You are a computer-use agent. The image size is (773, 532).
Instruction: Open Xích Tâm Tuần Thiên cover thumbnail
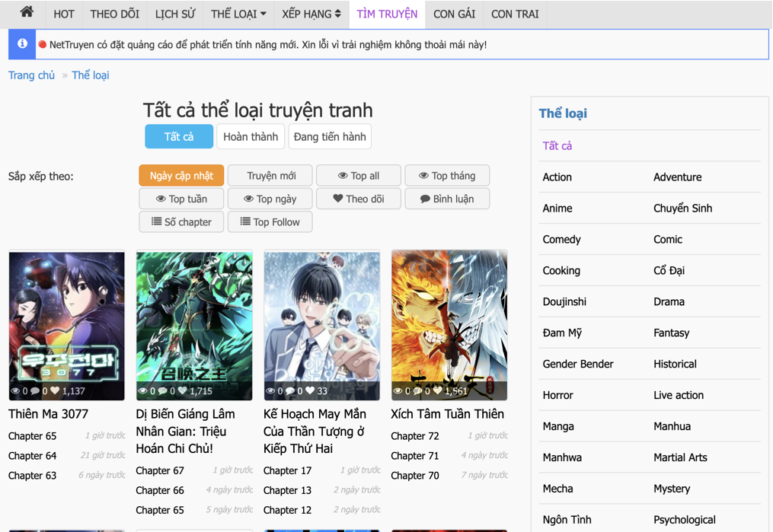(x=449, y=325)
